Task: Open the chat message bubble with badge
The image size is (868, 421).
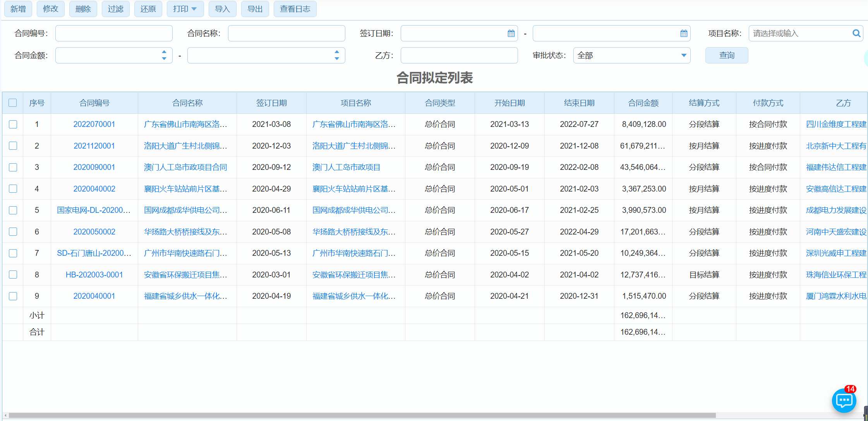Action: pos(844,400)
